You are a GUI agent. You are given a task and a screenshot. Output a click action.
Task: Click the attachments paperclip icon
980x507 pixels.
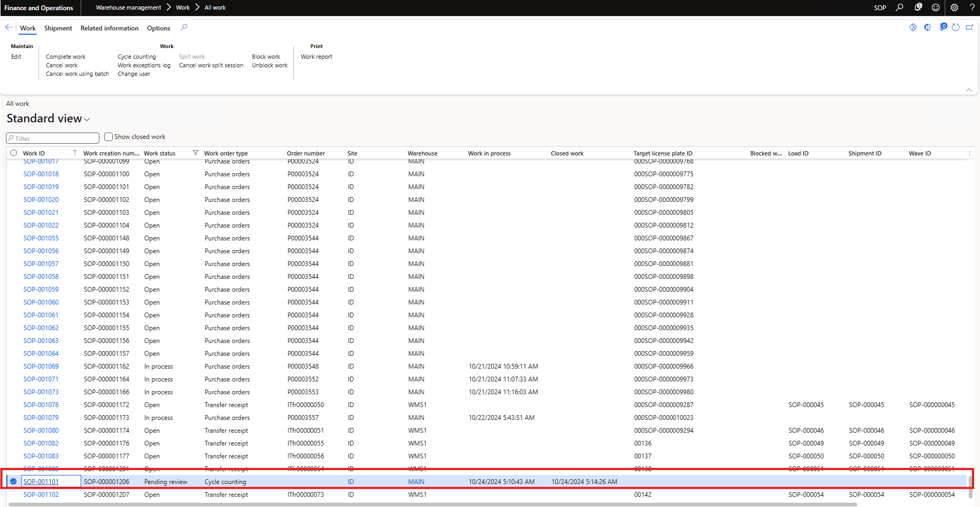pyautogui.click(x=943, y=27)
